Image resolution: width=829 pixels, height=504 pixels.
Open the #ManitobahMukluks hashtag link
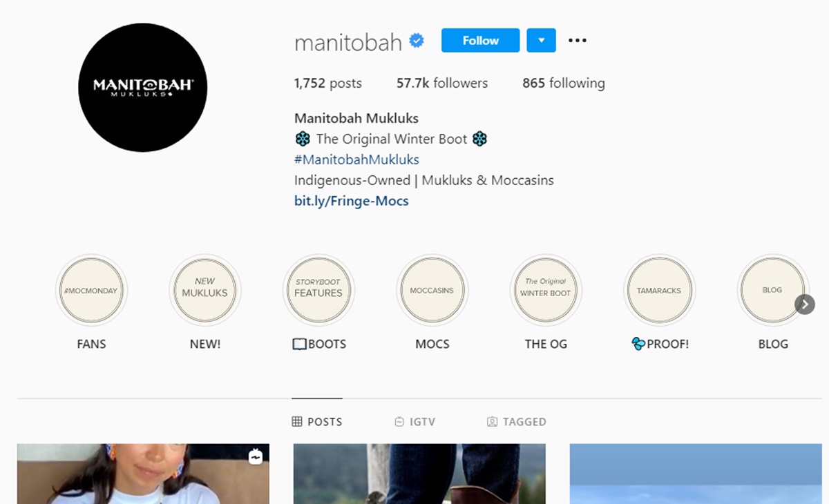[x=356, y=159]
